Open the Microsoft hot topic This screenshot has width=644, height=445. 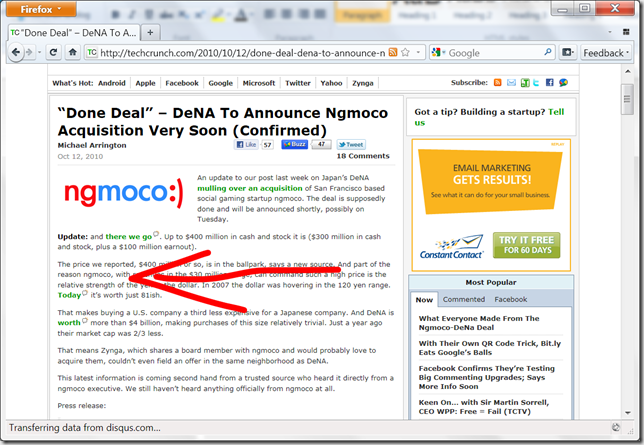259,83
